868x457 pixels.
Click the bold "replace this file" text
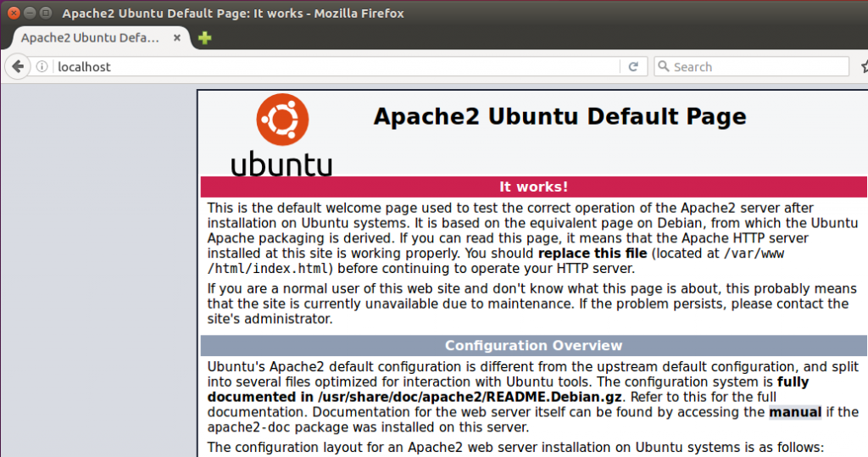coord(593,254)
